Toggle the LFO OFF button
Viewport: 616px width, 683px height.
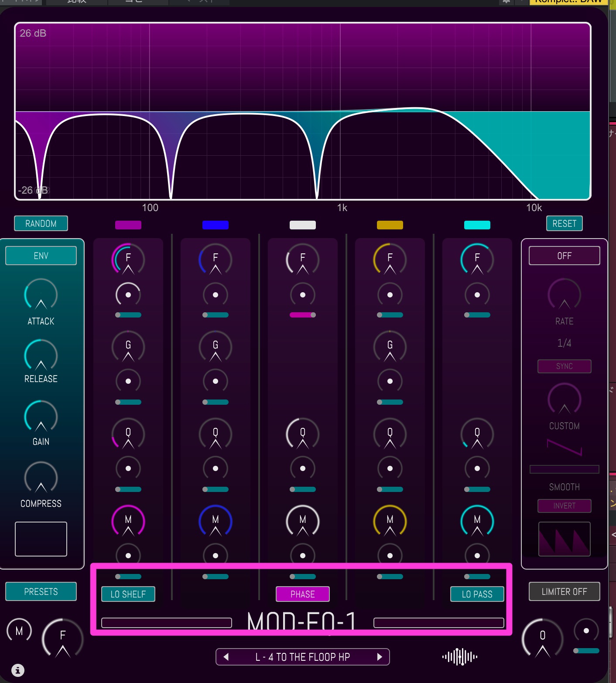564,256
